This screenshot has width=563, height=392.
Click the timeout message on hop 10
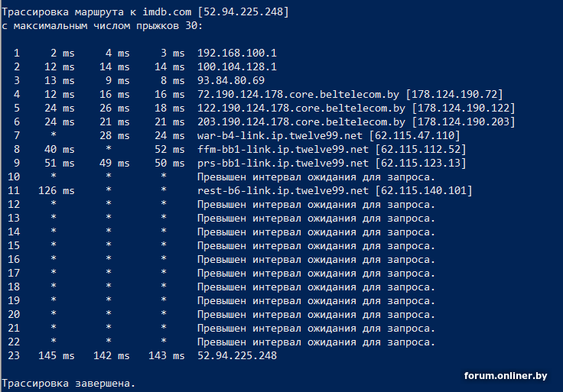tap(316, 177)
